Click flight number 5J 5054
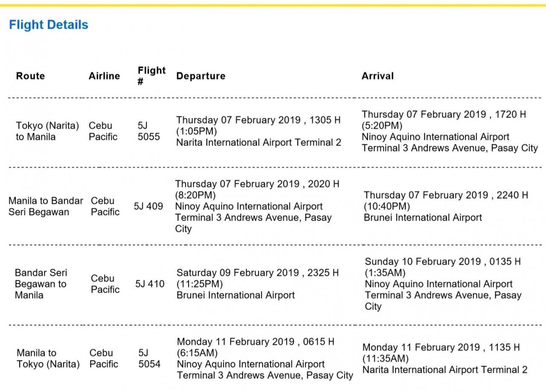546x392 pixels. 149,358
